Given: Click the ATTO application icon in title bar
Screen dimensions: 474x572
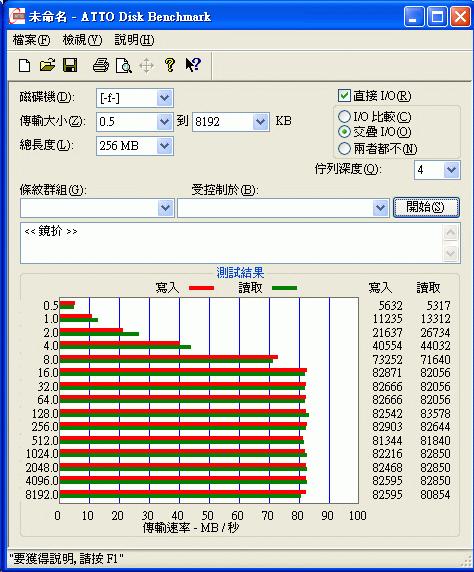Looking at the screenshot, I should coord(17,16).
